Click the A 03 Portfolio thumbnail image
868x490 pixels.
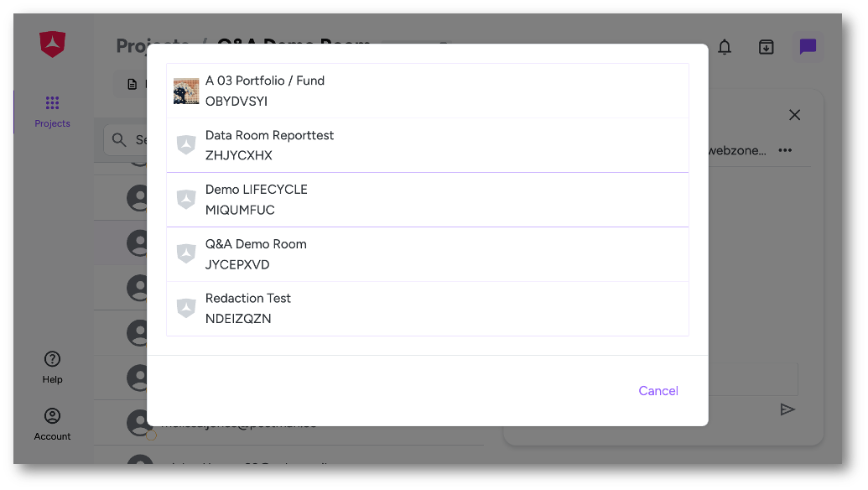tap(186, 91)
